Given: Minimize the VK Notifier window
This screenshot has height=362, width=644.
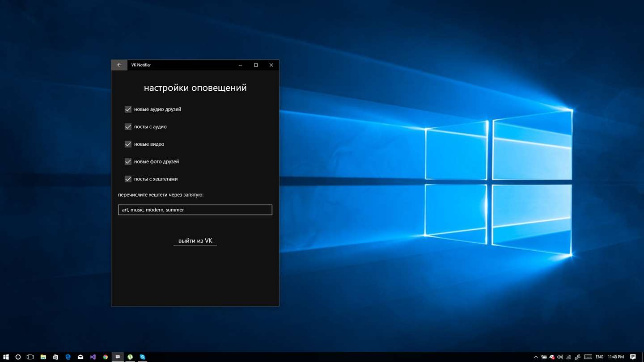Looking at the screenshot, I should pyautogui.click(x=241, y=65).
